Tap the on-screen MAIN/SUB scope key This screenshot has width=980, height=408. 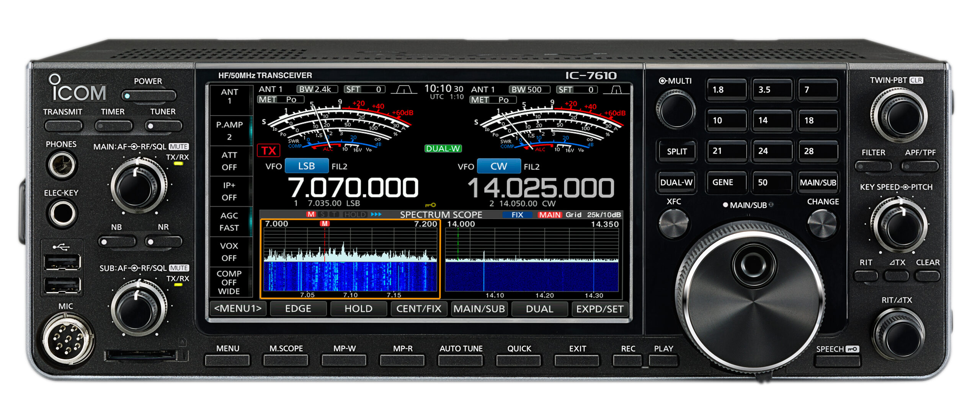pos(479,309)
